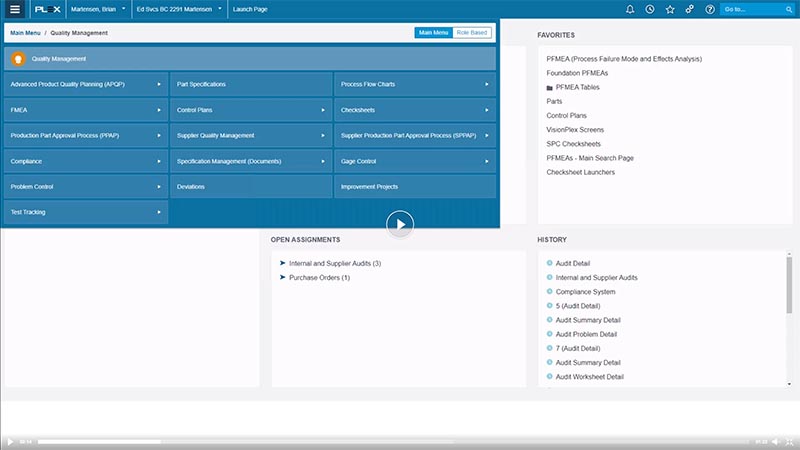
Task: Expand the Ed Svcs BC 2291 dropdown
Action: pos(180,9)
